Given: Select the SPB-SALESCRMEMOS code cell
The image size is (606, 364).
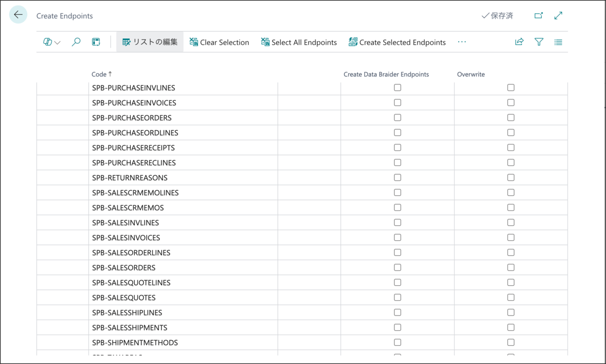Looking at the screenshot, I should click(183, 207).
